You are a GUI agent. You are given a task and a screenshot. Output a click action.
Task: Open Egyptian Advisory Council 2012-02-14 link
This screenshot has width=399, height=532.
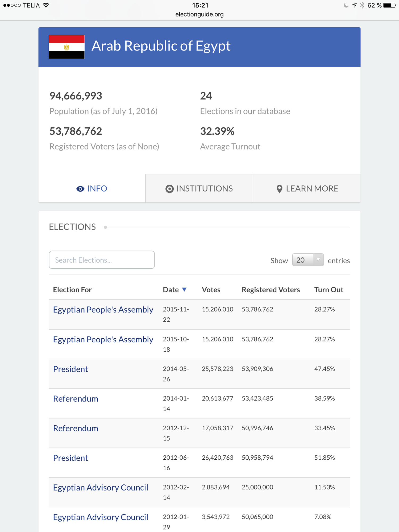pyautogui.click(x=101, y=488)
